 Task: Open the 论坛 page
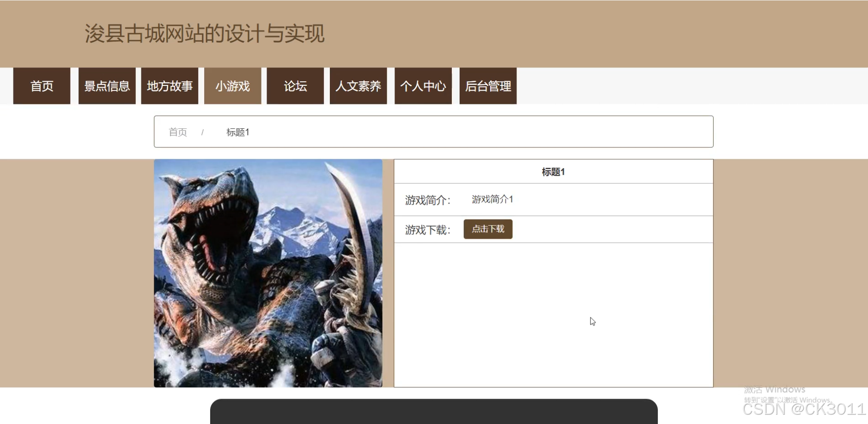(x=295, y=86)
